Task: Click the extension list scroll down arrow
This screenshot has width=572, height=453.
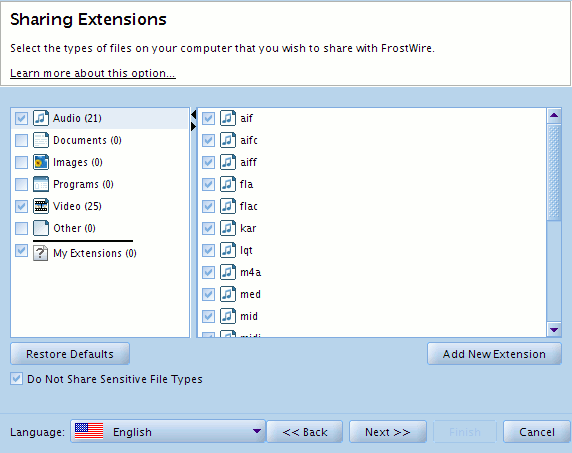Action: point(554,330)
